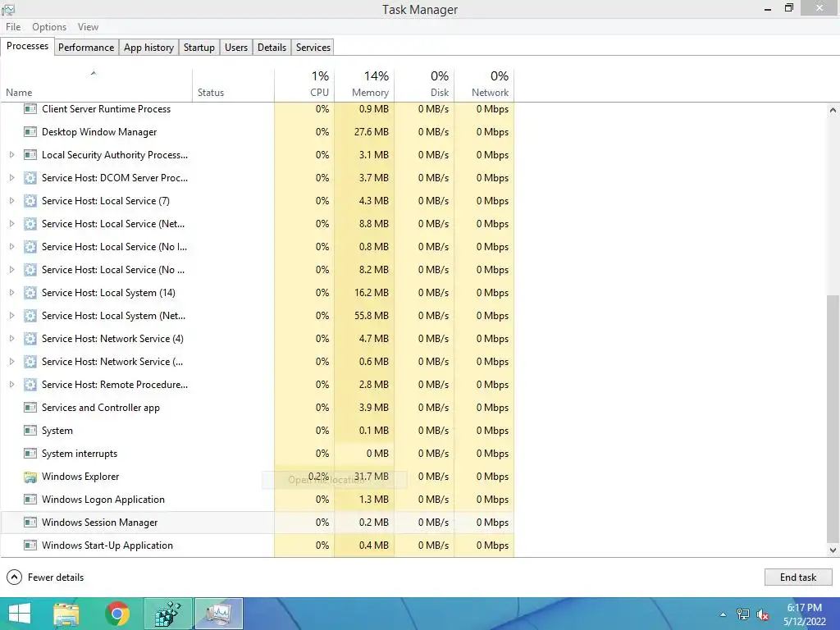
Task: Sort by the Memory column header
Action: pos(364,85)
